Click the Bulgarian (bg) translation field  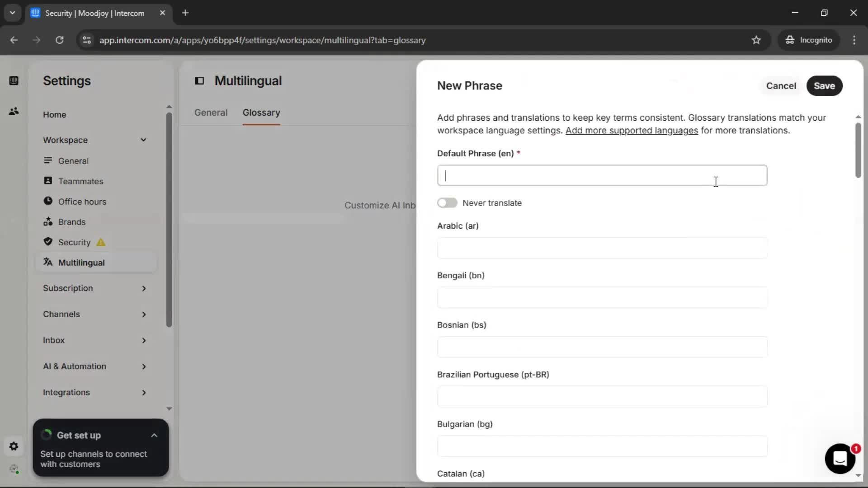[x=602, y=446]
